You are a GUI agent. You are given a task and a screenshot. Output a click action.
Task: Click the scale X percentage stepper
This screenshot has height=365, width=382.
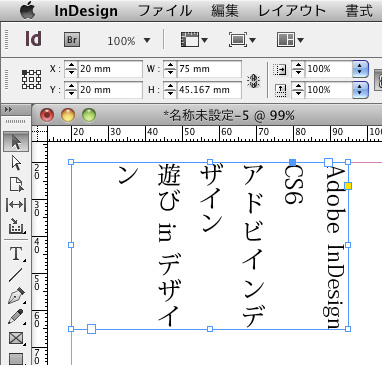(298, 69)
